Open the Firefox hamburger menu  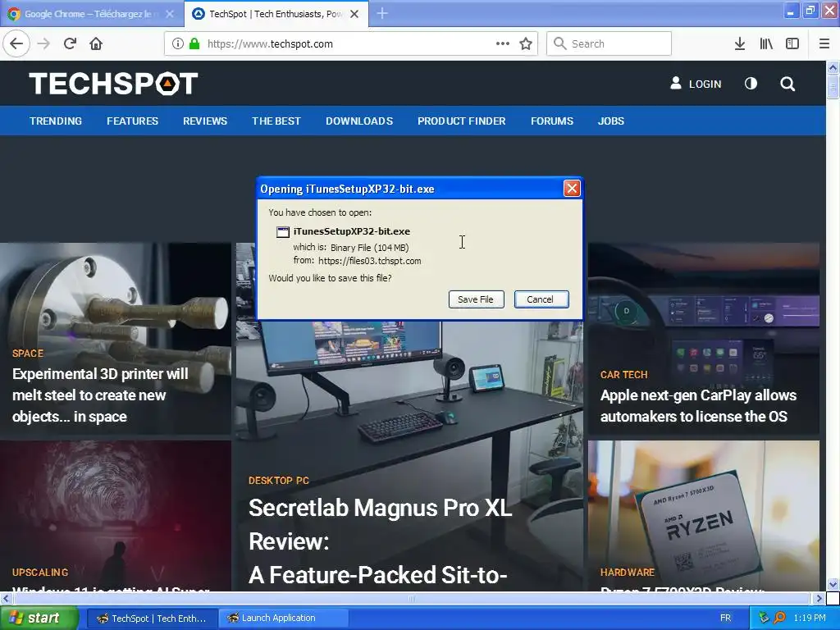(824, 43)
